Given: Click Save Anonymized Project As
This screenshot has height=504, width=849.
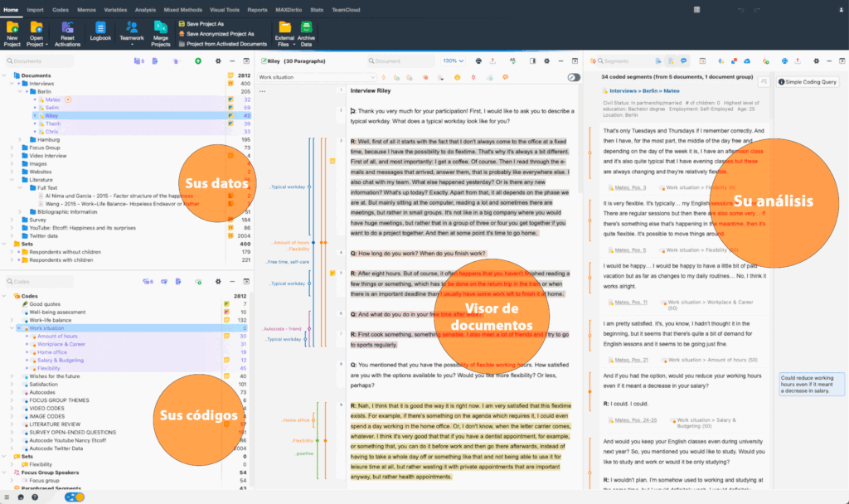Looking at the screenshot, I should pyautogui.click(x=221, y=34).
